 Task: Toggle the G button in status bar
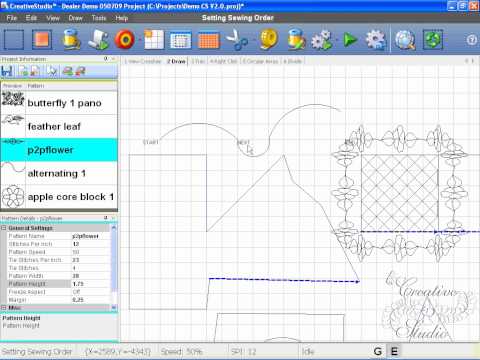coord(378,351)
